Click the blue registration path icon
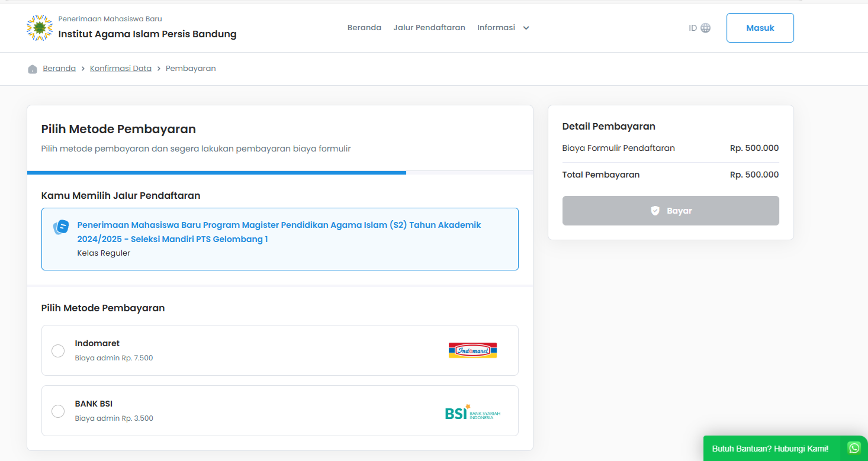This screenshot has width=868, height=461. (61, 227)
